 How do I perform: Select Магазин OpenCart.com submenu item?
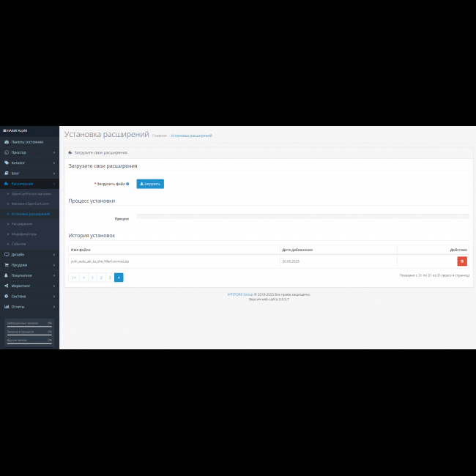[30, 204]
